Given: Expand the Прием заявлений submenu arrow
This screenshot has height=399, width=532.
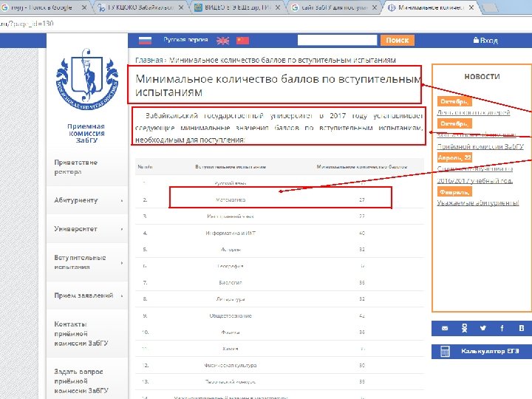Looking at the screenshot, I should (122, 296).
